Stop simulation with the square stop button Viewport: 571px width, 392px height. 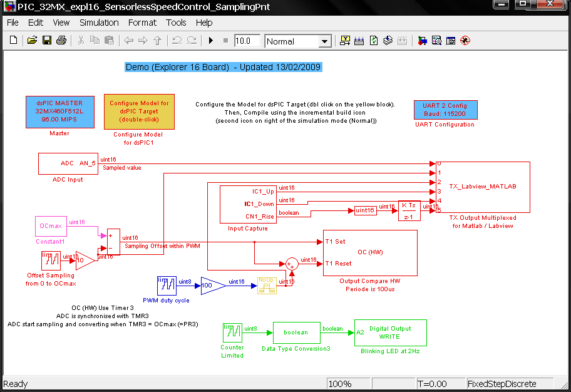tap(225, 41)
